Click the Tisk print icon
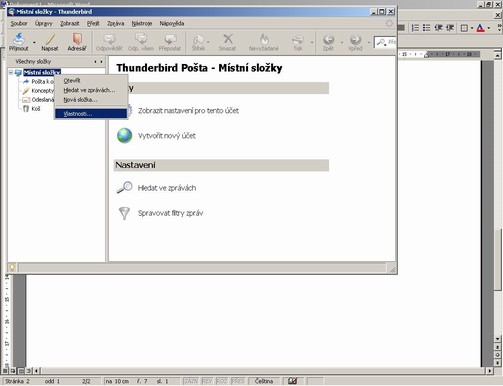Viewport: 503px width, 386px height. coord(298,39)
